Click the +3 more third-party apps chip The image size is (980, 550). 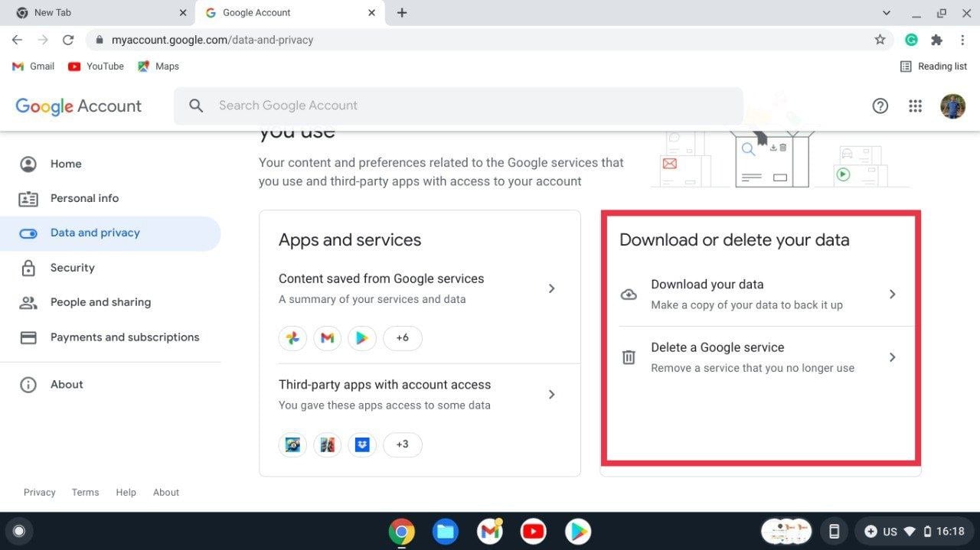click(x=403, y=444)
